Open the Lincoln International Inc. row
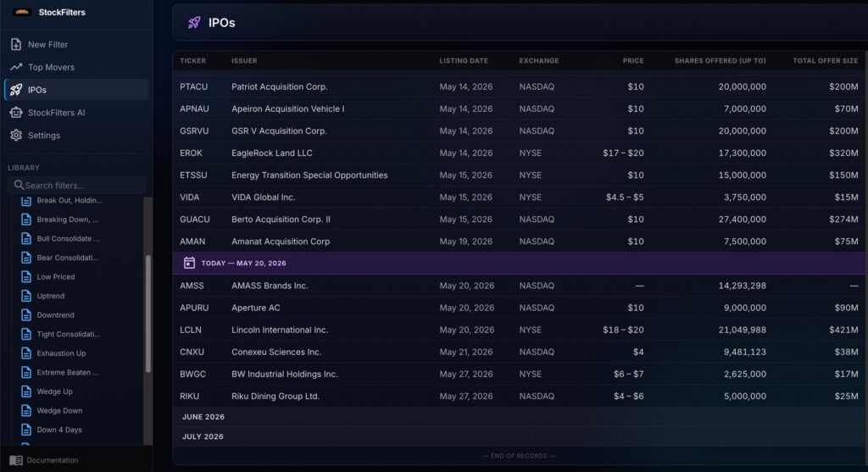This screenshot has height=472, width=868. [519, 330]
